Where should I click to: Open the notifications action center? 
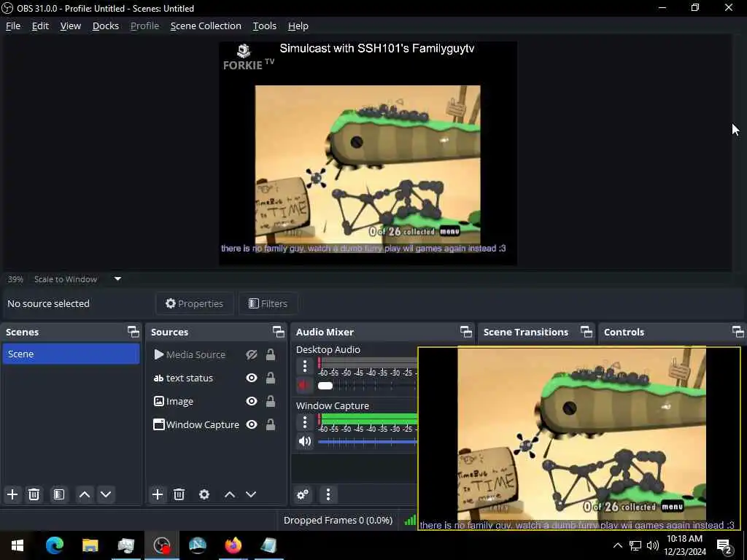(724, 545)
